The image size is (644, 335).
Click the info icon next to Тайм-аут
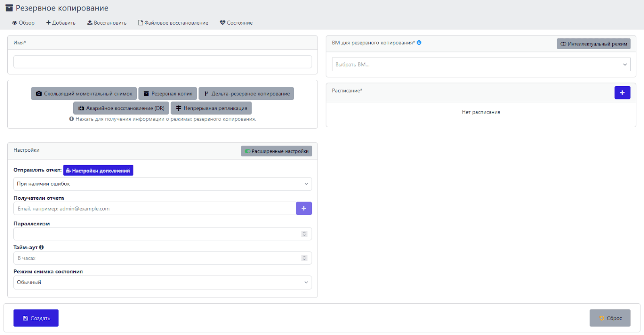[x=41, y=247]
